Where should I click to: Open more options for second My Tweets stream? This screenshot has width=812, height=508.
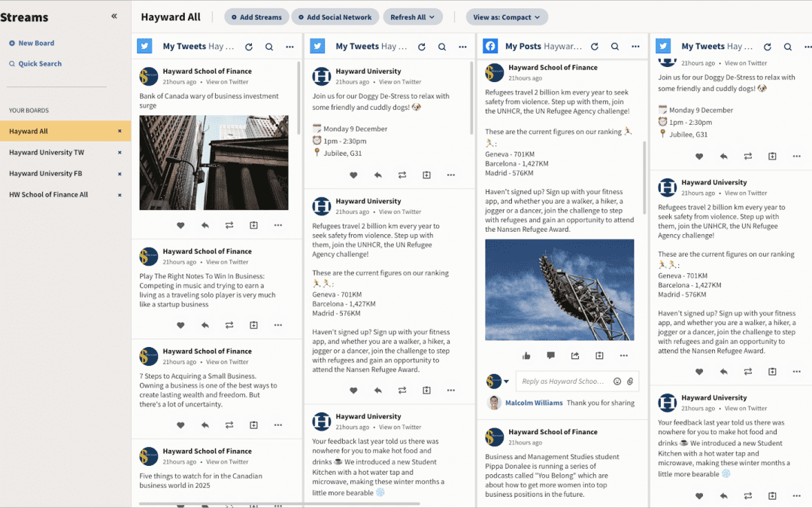point(462,47)
